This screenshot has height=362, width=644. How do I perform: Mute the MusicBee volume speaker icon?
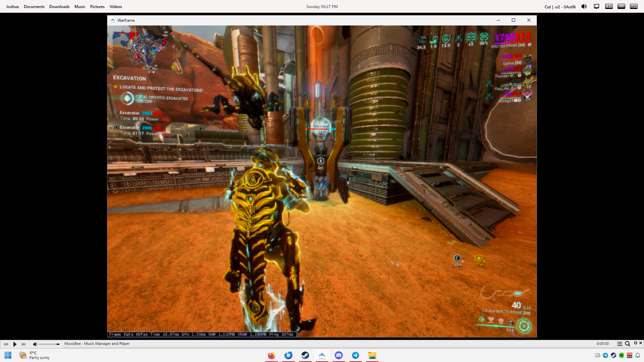(35, 344)
